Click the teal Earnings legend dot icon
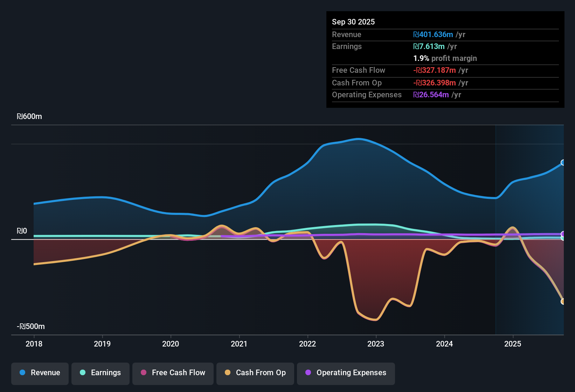Screen dimensions: 575x392 83,373
